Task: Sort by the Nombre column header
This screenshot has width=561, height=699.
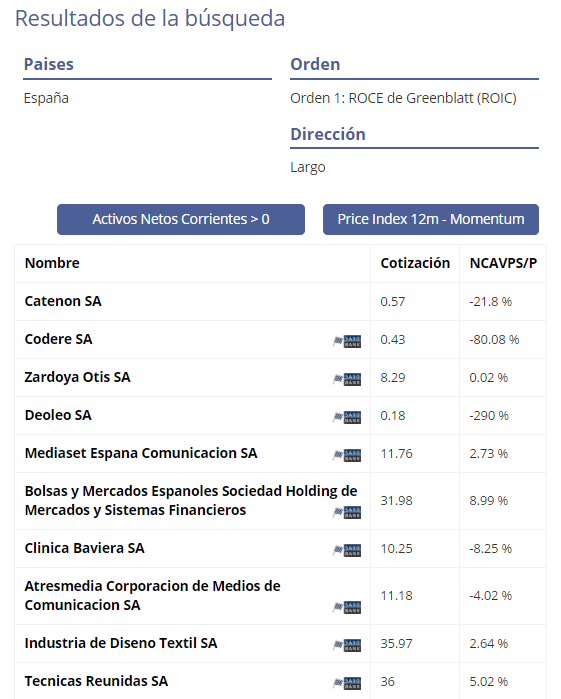Action: pyautogui.click(x=52, y=263)
